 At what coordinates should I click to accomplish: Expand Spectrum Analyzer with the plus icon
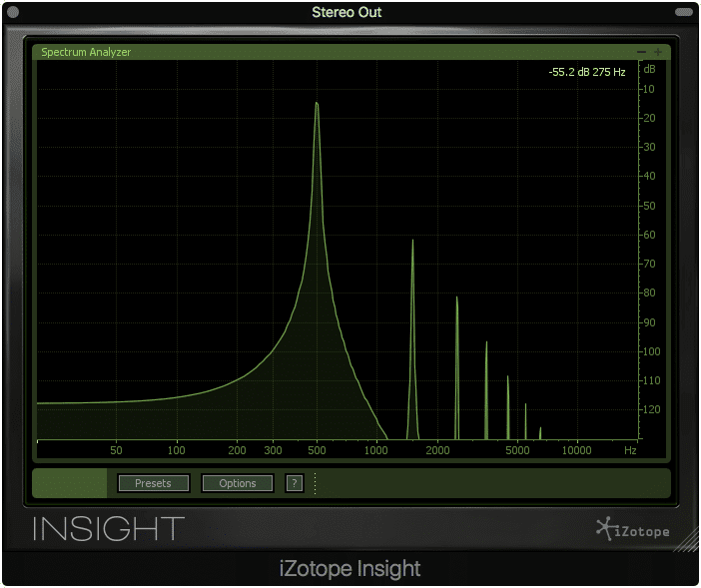(x=658, y=52)
